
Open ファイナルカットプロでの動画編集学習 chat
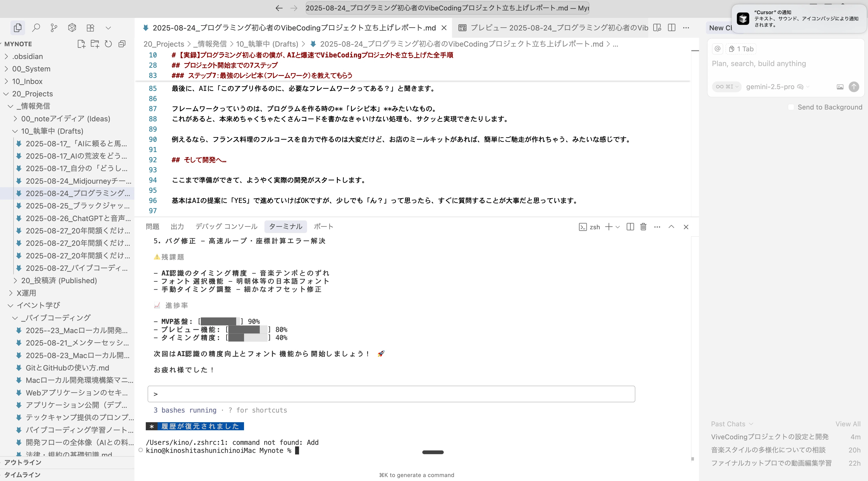tap(786, 463)
